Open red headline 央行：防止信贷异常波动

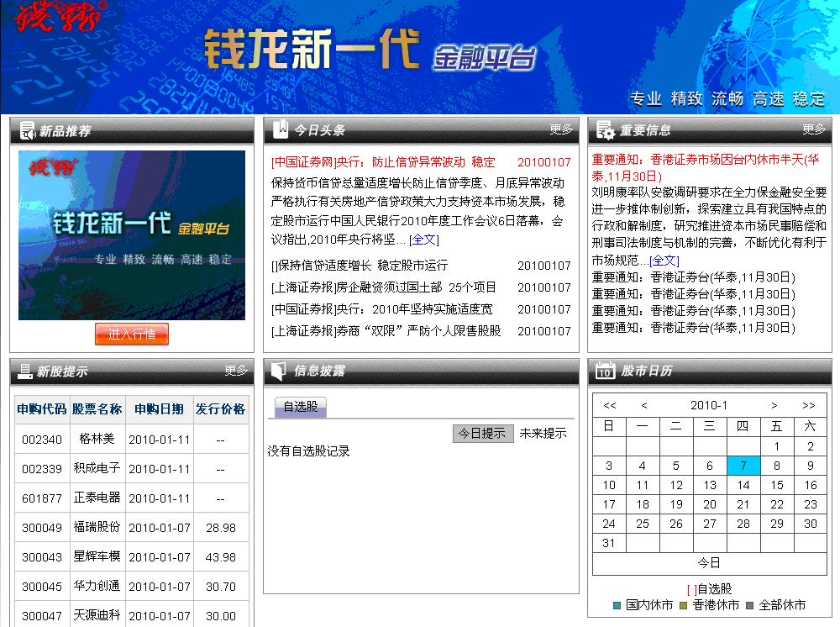(x=383, y=162)
